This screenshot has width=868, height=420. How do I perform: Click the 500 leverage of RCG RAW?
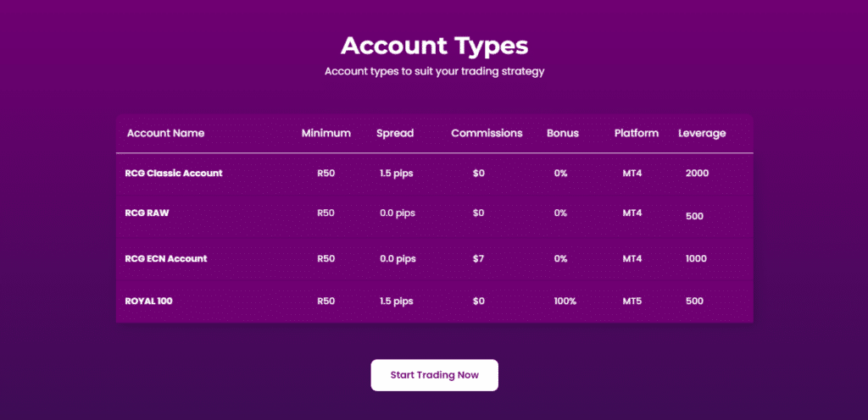[694, 216]
